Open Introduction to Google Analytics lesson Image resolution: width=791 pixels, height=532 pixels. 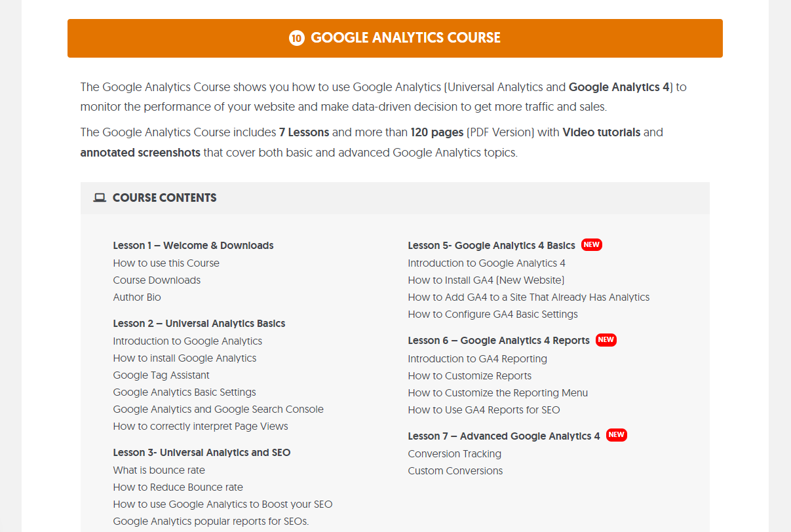(x=187, y=341)
